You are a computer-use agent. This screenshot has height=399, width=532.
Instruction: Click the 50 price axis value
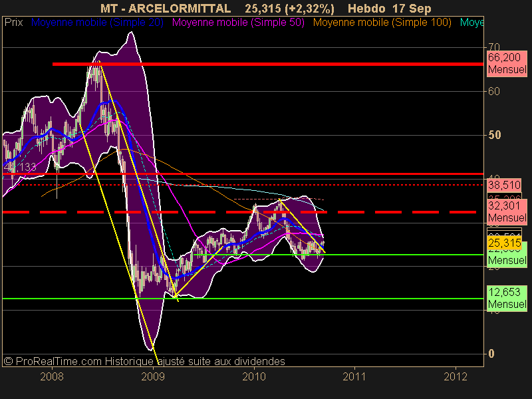pos(494,135)
